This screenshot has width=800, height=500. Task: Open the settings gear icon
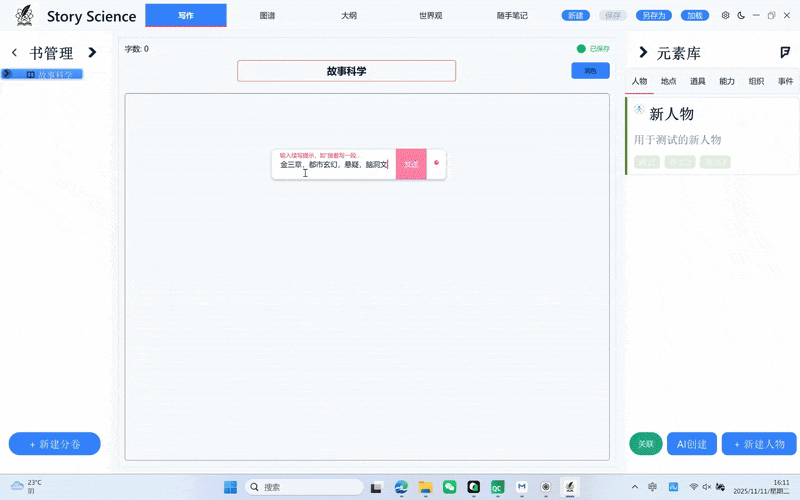click(x=725, y=15)
